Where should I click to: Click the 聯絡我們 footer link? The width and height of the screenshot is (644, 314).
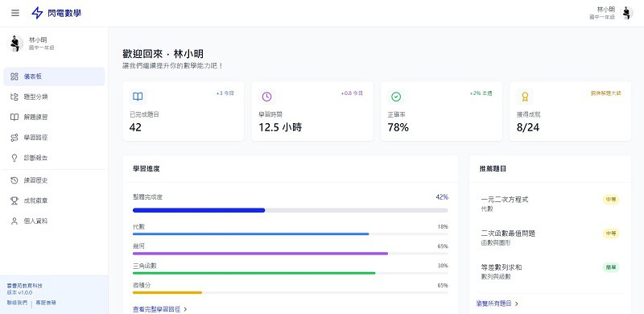(x=17, y=303)
